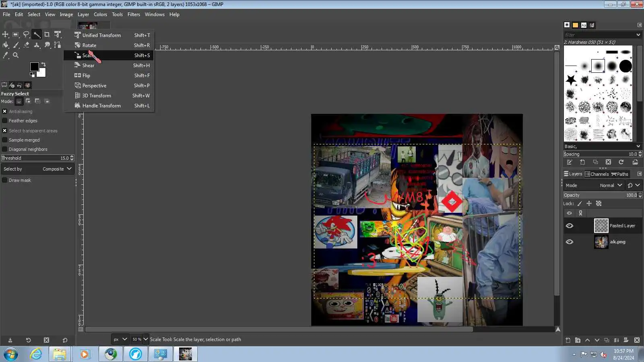This screenshot has width=644, height=362.
Task: Select the Smudge tool
Action: point(47,45)
